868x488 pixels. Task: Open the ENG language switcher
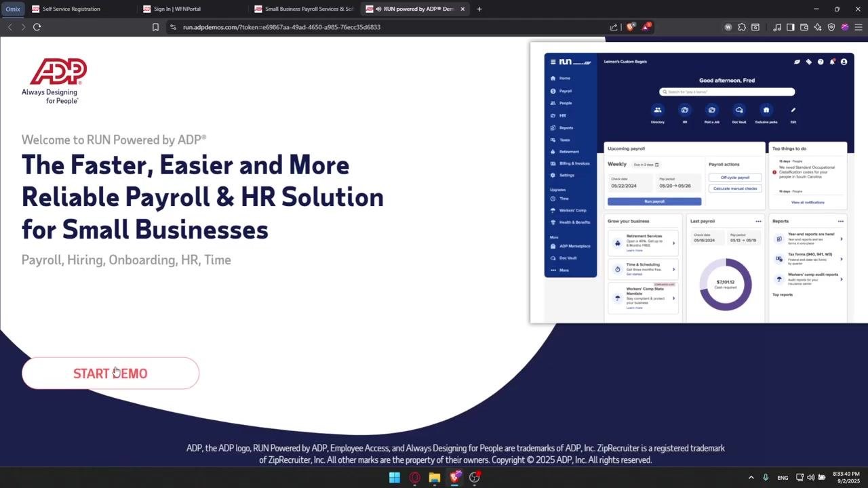783,477
